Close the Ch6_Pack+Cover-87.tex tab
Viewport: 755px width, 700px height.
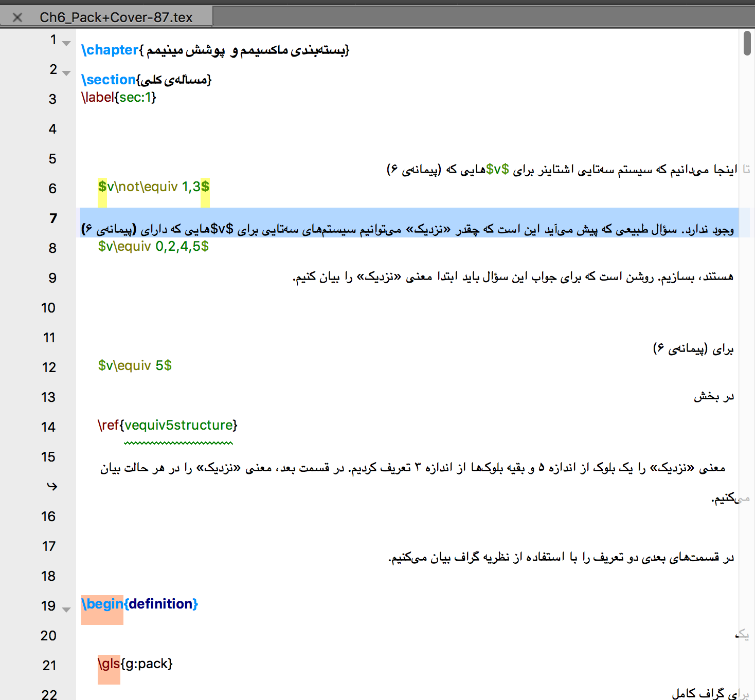click(x=17, y=17)
